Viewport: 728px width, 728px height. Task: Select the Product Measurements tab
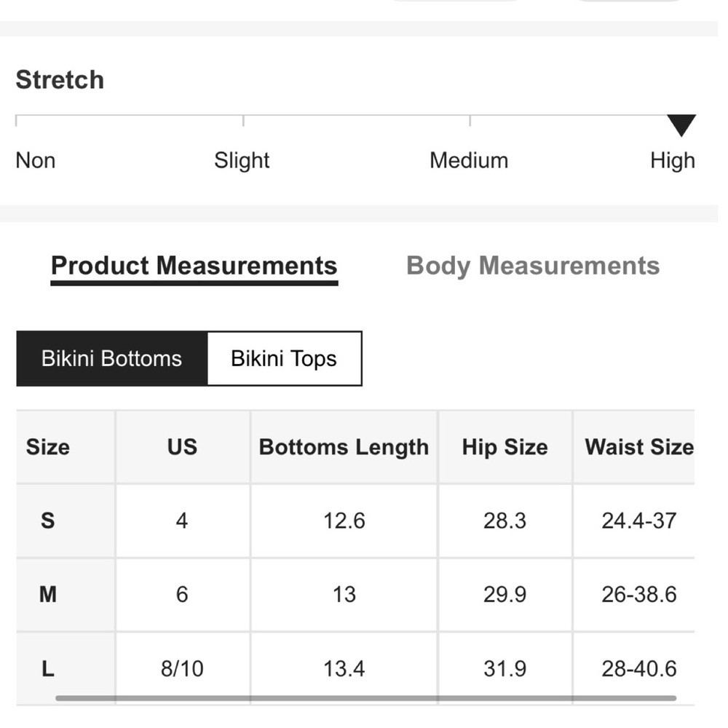tap(194, 266)
